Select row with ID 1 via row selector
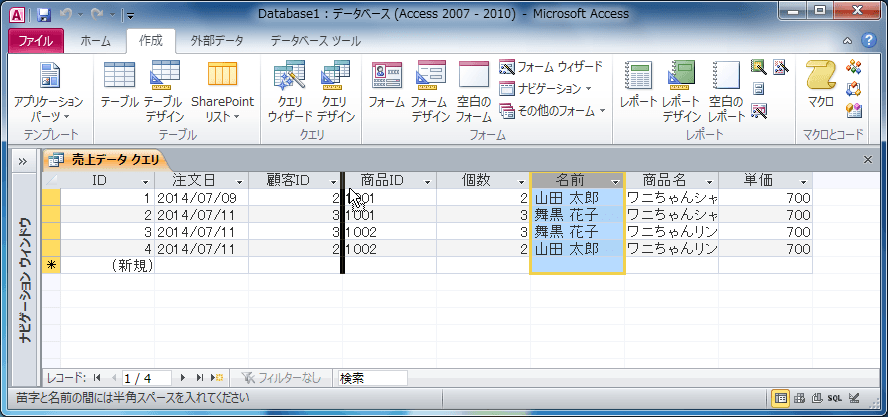The height and width of the screenshot is (417, 888). click(51, 198)
